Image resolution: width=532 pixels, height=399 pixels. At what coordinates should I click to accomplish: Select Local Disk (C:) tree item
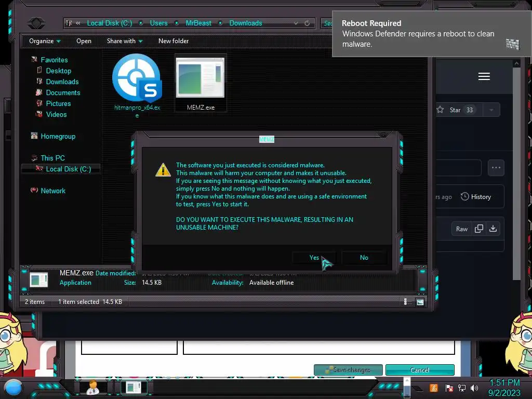pos(61,169)
